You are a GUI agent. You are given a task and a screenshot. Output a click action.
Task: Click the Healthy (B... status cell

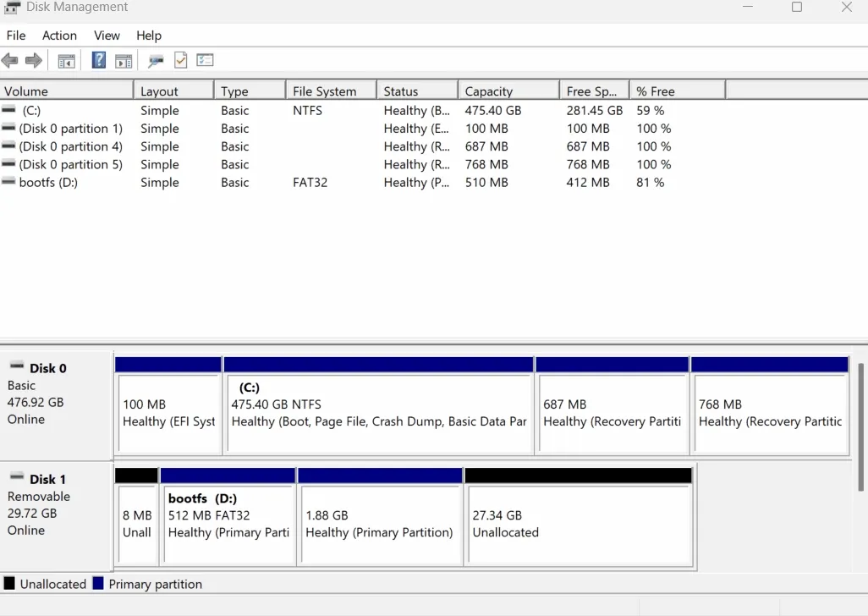point(417,110)
